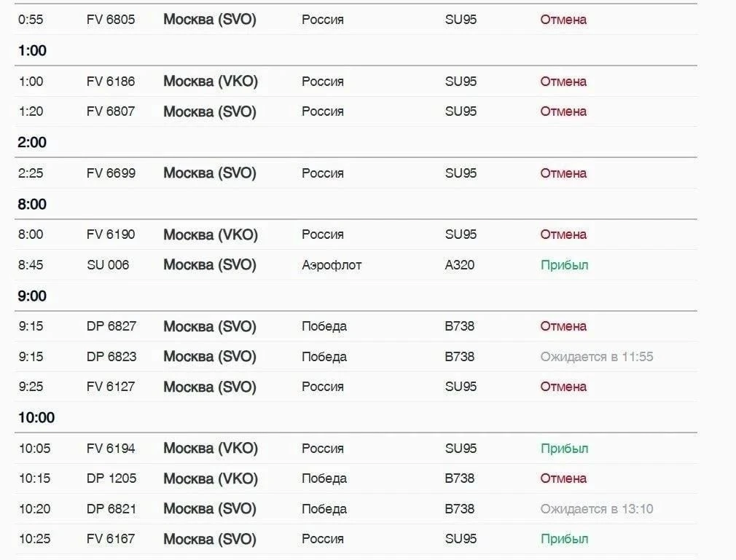Click 'Ожидается в 13:10' status
Screen dimensions: 736x560
coord(597,509)
